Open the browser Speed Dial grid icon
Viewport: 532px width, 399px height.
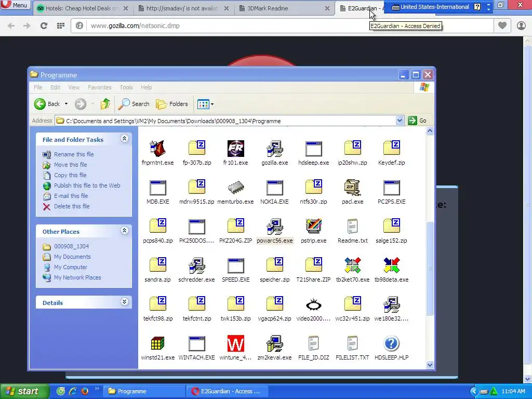coord(61,25)
